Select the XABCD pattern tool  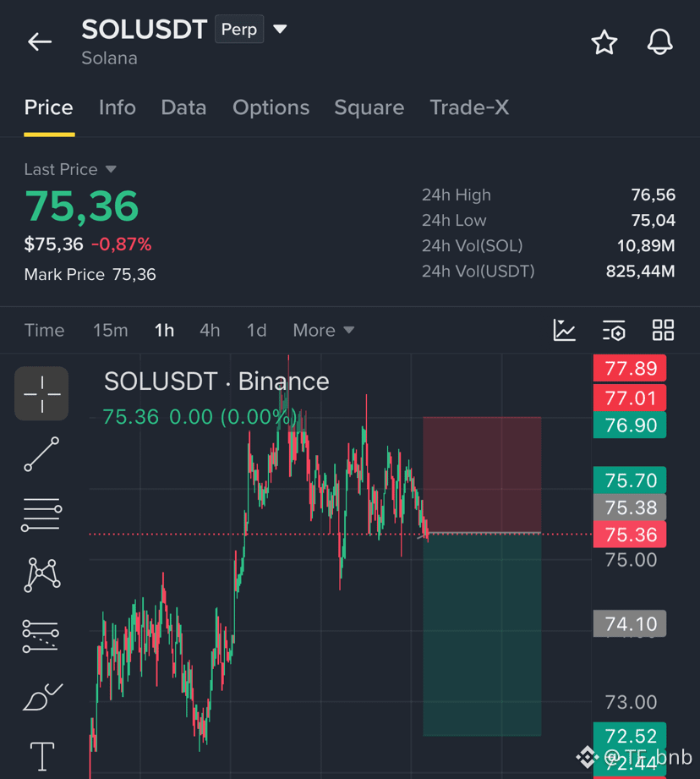point(42,575)
